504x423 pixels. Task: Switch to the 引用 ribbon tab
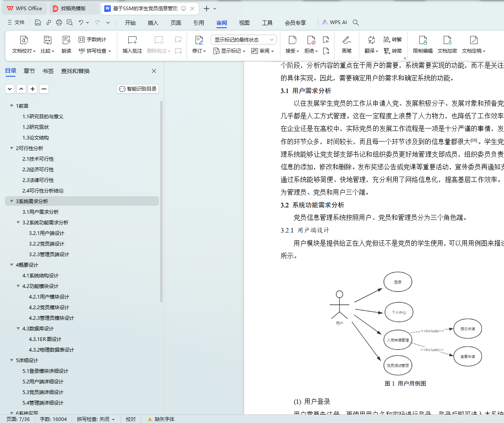coord(199,23)
